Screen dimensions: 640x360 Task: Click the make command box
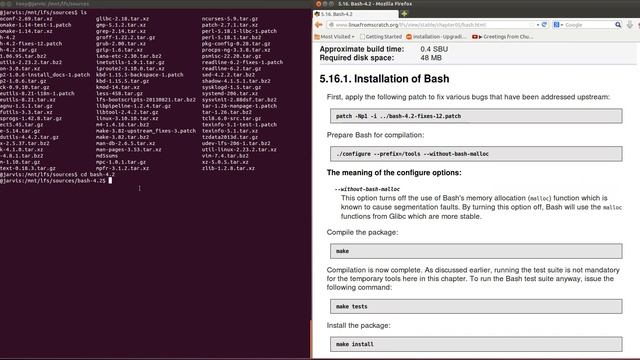click(476, 251)
